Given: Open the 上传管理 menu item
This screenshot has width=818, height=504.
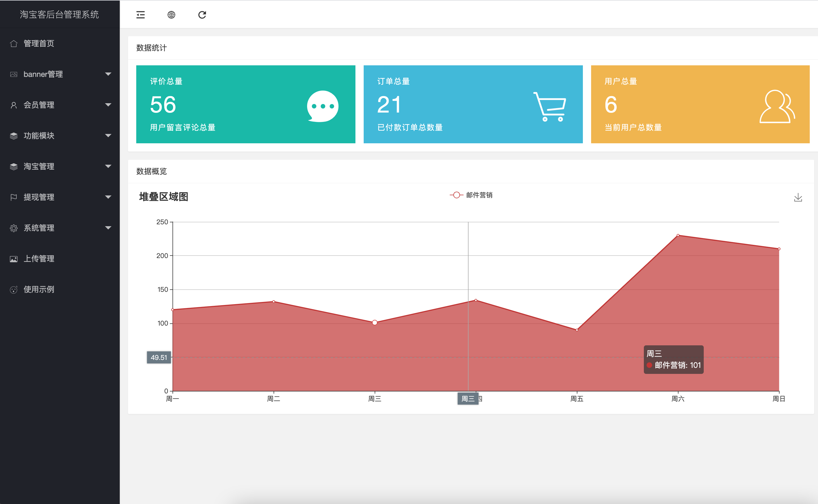Looking at the screenshot, I should tap(39, 259).
